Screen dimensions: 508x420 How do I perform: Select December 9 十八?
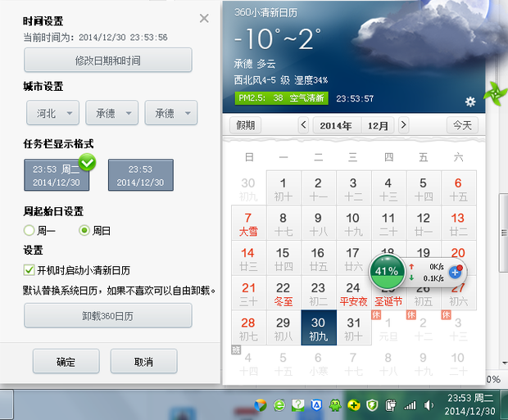319,224
